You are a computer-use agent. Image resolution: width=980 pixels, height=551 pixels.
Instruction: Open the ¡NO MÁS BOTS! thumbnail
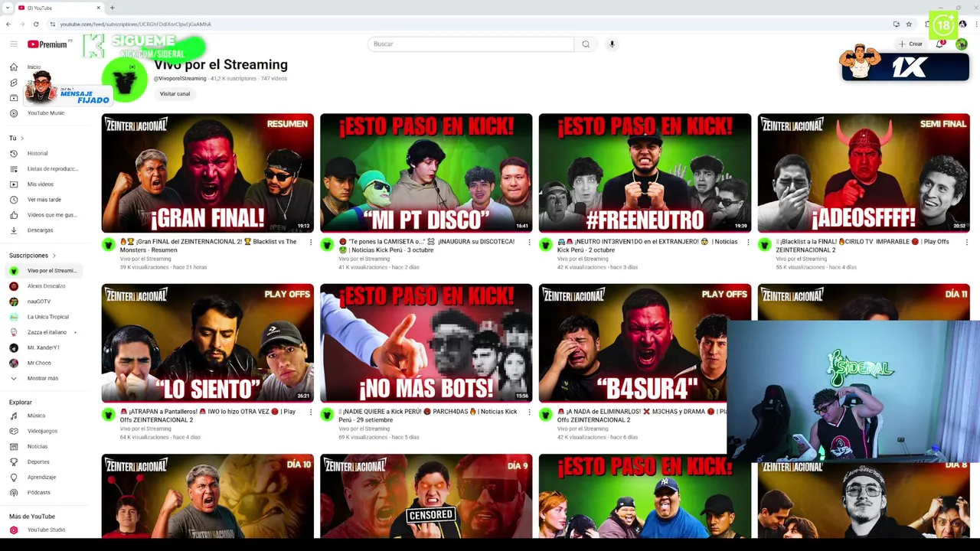[x=426, y=343]
